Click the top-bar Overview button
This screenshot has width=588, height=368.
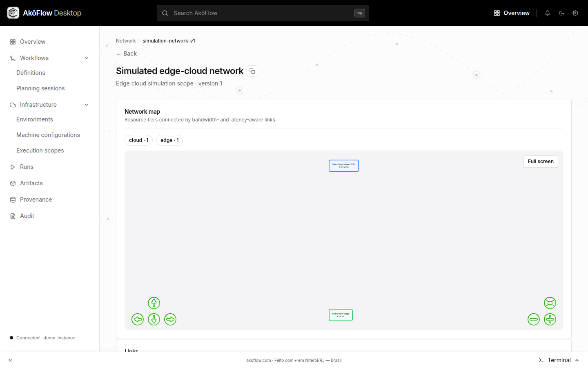coord(512,13)
